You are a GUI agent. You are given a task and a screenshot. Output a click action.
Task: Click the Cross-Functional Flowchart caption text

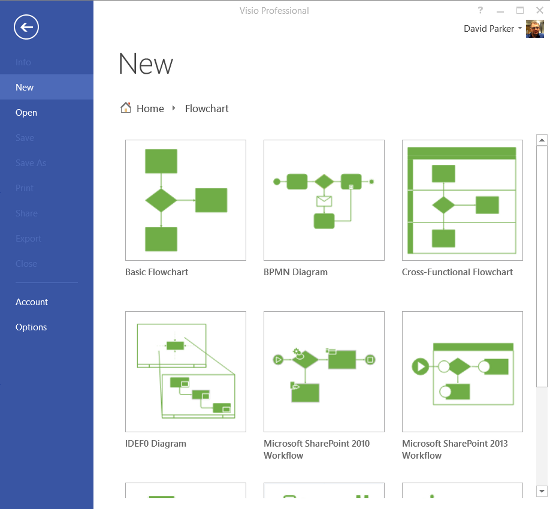[457, 272]
